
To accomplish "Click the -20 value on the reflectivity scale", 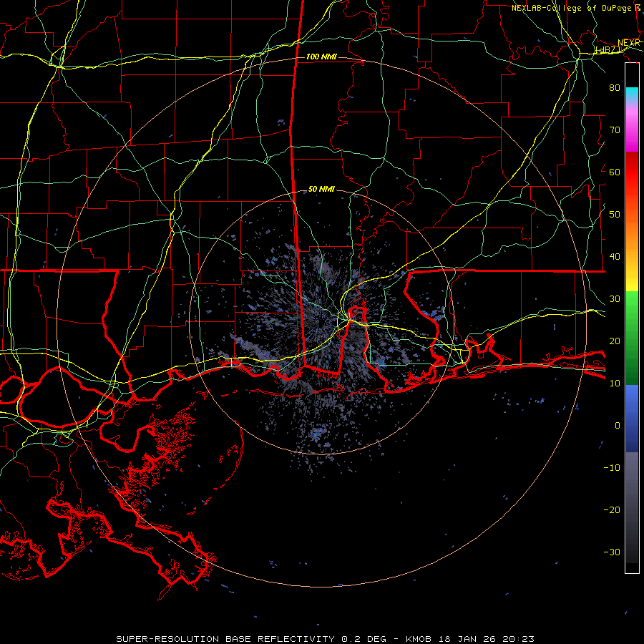I will tap(612, 509).
